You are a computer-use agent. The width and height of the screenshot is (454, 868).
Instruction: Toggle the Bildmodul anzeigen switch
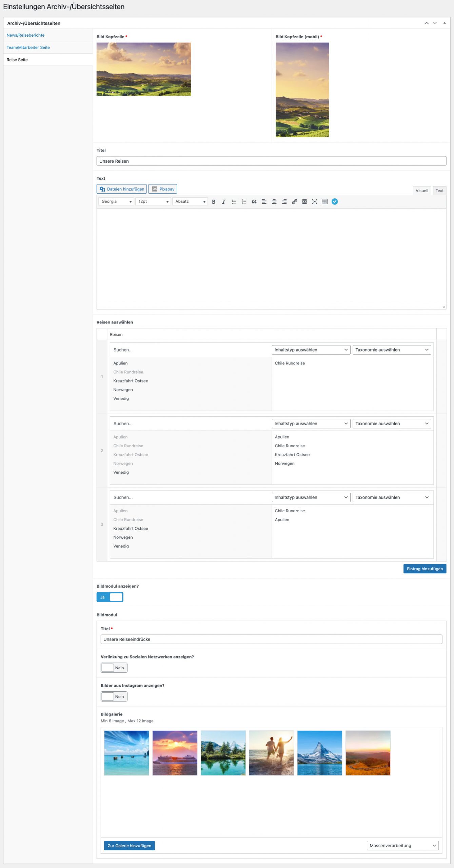110,597
